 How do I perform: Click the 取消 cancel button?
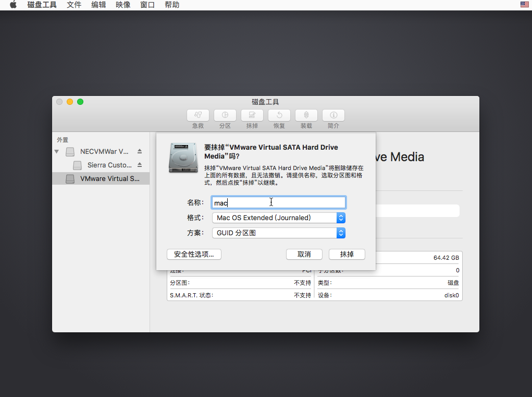point(304,255)
